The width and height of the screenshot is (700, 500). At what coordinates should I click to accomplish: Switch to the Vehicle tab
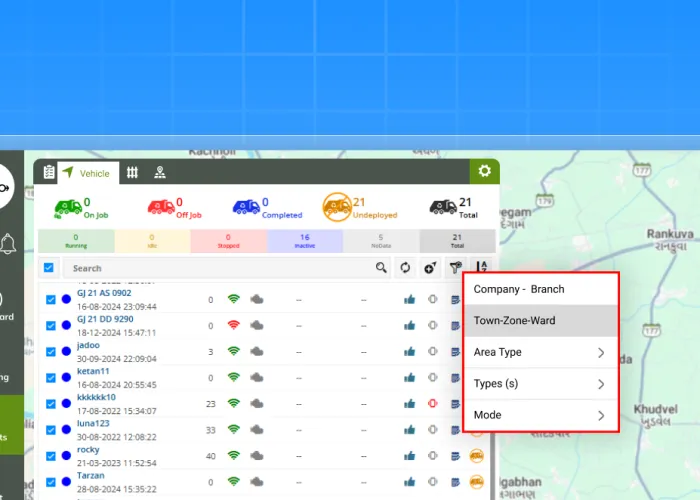point(87,173)
